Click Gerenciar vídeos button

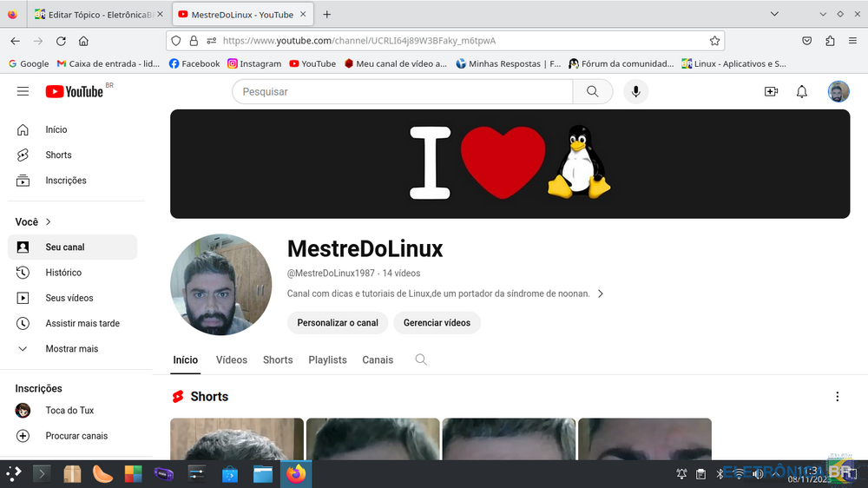437,323
